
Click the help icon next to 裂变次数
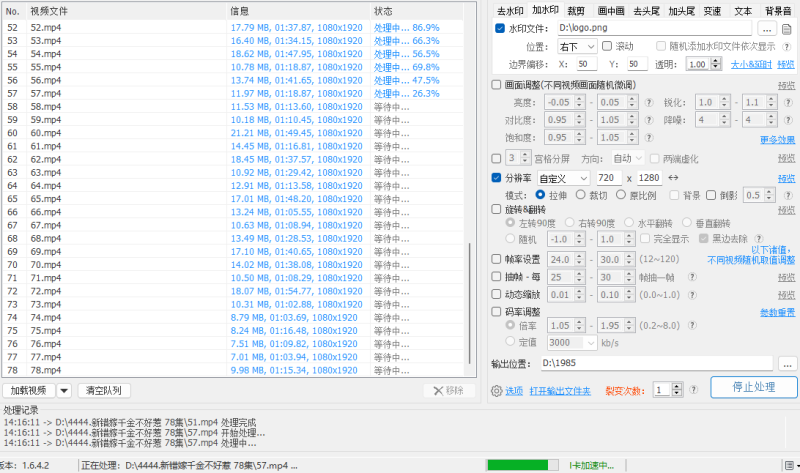tap(691, 390)
